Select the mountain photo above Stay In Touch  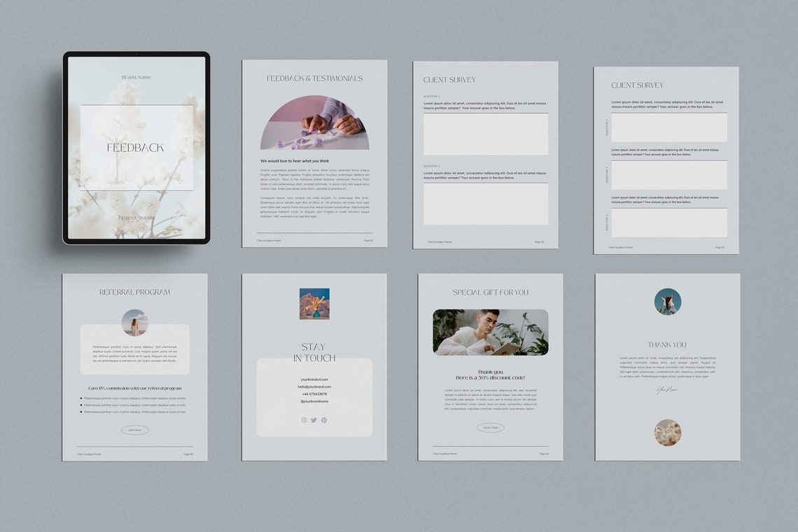coord(314,304)
